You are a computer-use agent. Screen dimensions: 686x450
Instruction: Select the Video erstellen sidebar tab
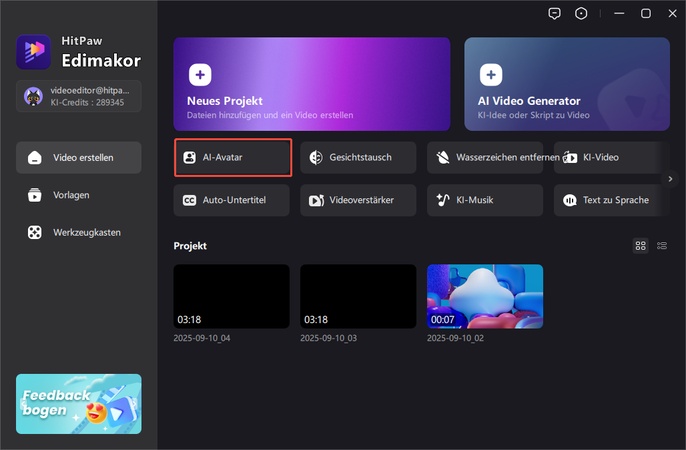click(79, 157)
